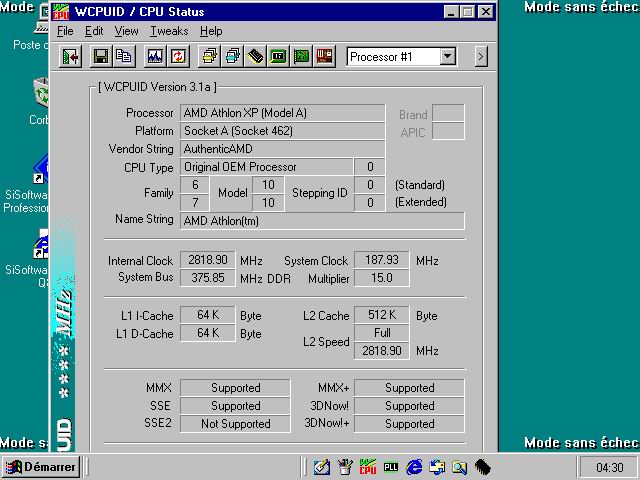
Task: Click the WCPUID title bar application icon
Action: tap(61, 11)
